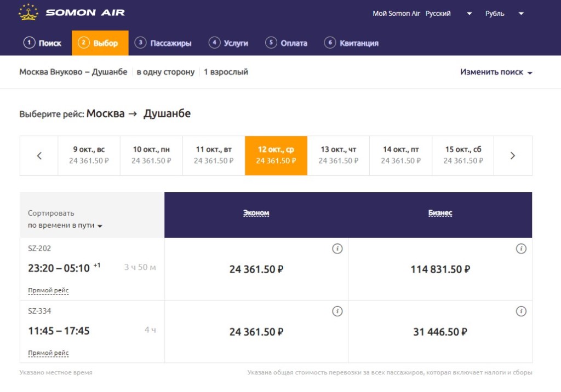
Task: Open Мой Somon Air account link
Action: click(396, 14)
